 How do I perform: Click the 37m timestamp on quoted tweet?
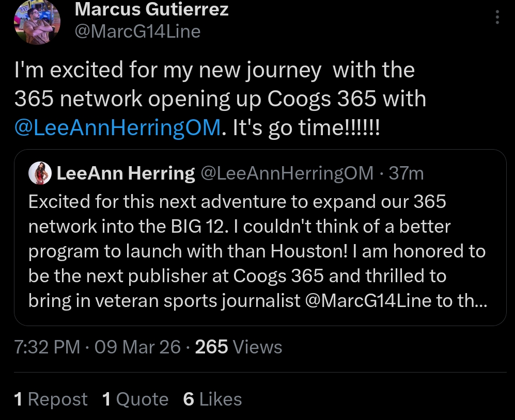406,173
